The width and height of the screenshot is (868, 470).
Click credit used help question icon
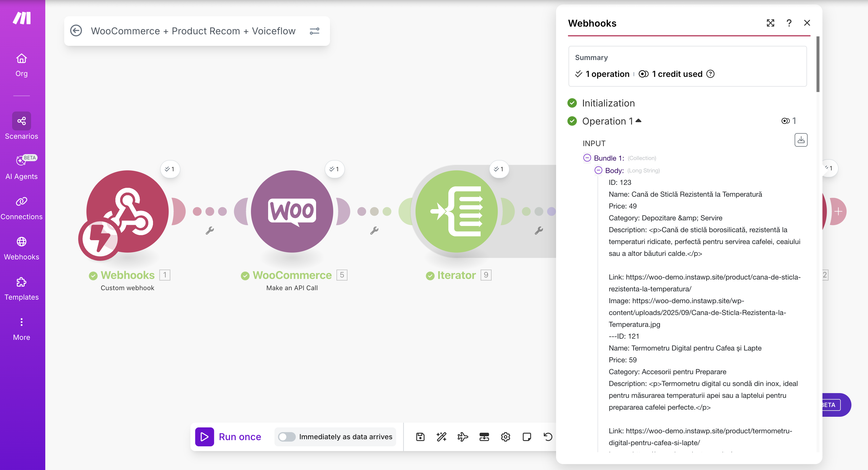(710, 74)
